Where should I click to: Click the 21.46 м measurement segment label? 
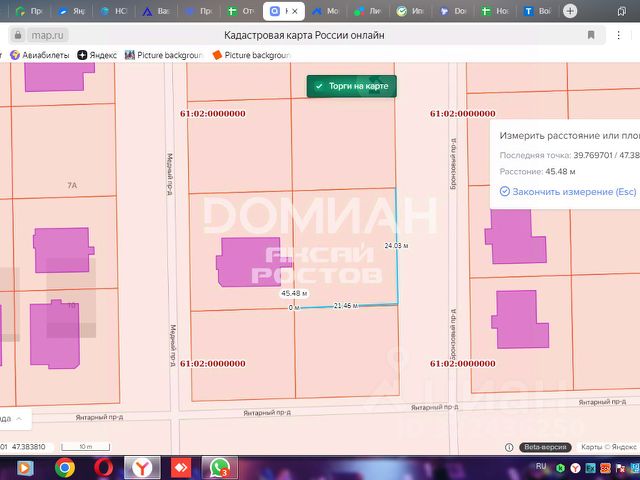pos(346,306)
